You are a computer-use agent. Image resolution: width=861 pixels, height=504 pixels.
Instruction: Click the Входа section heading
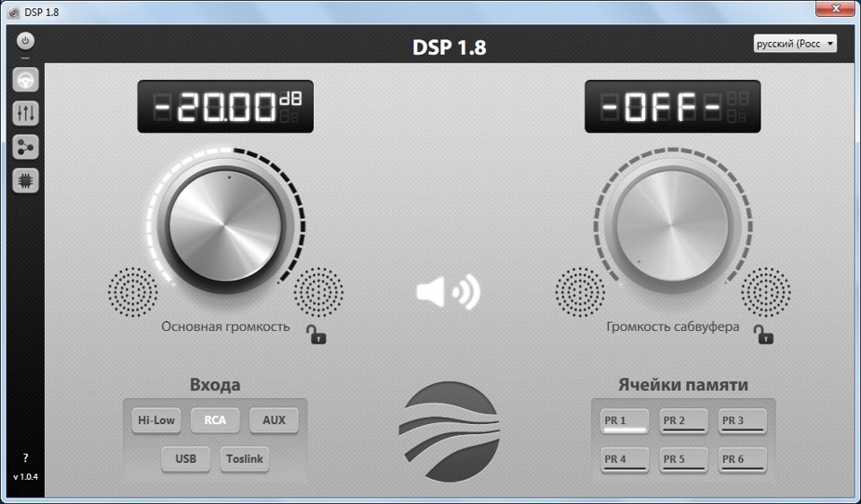214,385
